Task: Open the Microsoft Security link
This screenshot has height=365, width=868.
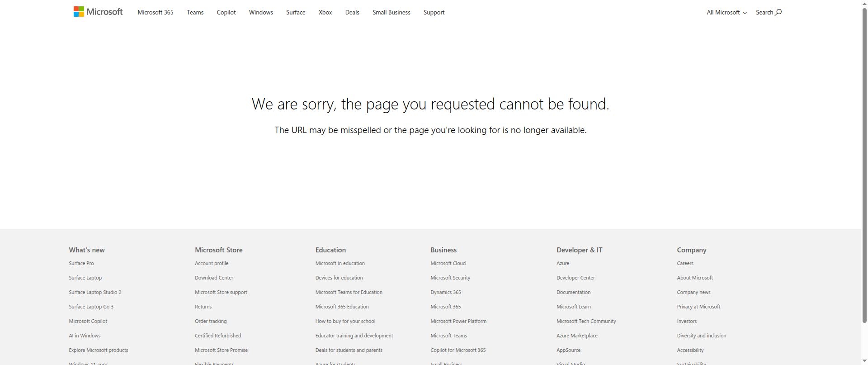Action: tap(450, 278)
